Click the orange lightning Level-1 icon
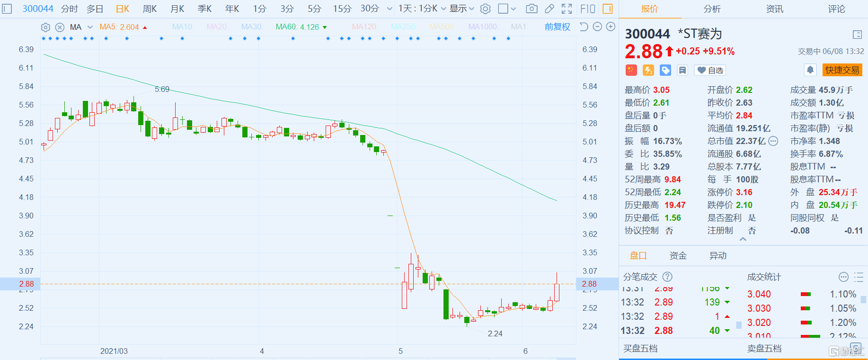 click(x=648, y=70)
